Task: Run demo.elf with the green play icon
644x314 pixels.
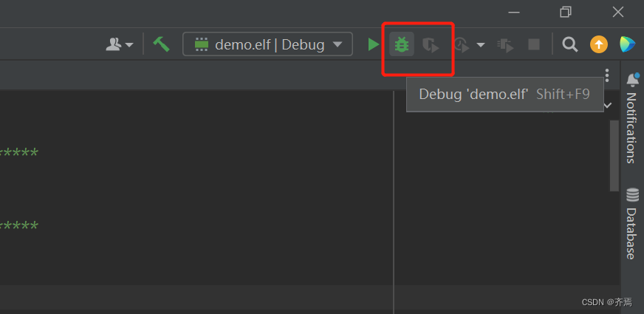Action: [x=374, y=44]
